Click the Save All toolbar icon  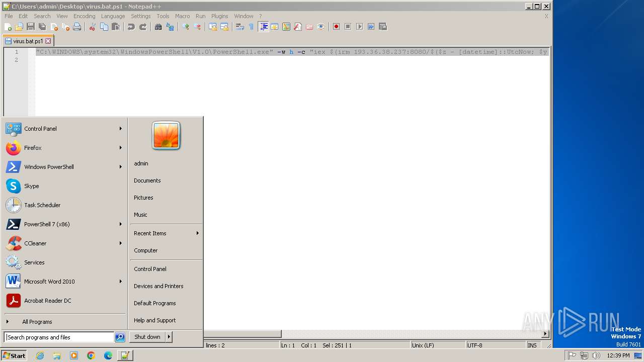click(x=42, y=27)
